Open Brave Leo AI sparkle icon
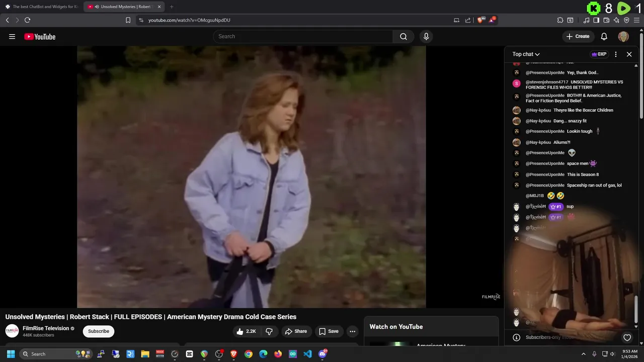Viewport: 644px width, 362px height. (x=616, y=20)
